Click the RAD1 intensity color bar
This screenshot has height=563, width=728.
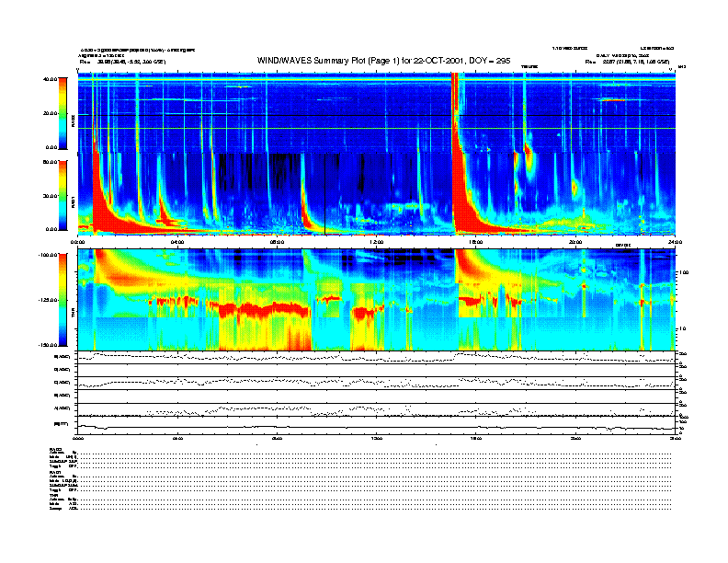point(63,195)
